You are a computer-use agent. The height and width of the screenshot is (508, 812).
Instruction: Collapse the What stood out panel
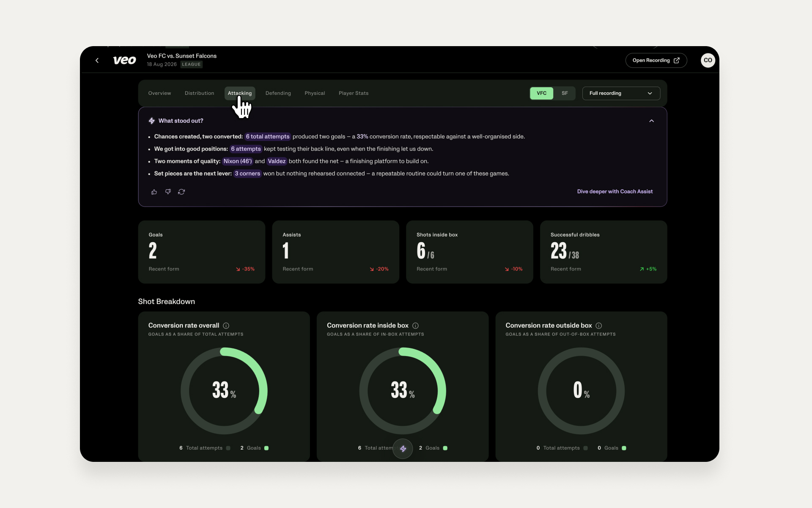pyautogui.click(x=652, y=121)
